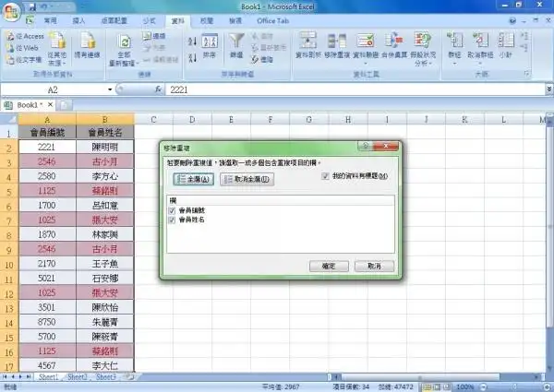Click the Save icon in Quick Access
The height and width of the screenshot is (392, 554).
[32, 6]
